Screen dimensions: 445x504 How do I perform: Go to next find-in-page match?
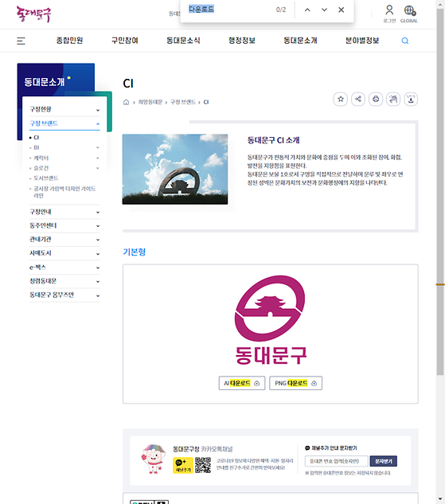pyautogui.click(x=324, y=10)
